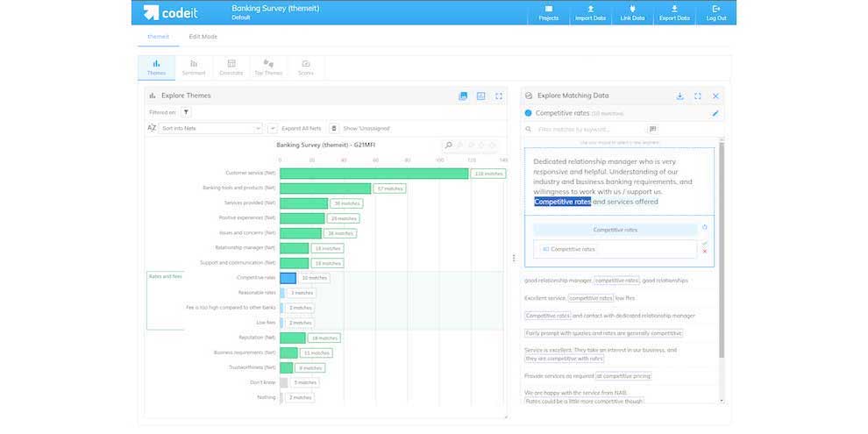Open the Link Data option
Screen dimensions: 868x434
point(631,12)
